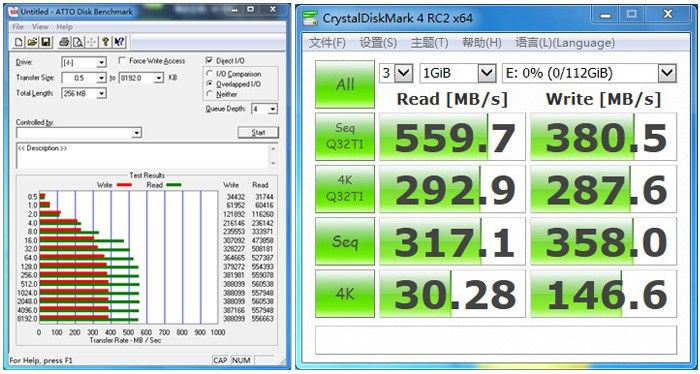Open the E: drive selection dropdown

tap(667, 73)
